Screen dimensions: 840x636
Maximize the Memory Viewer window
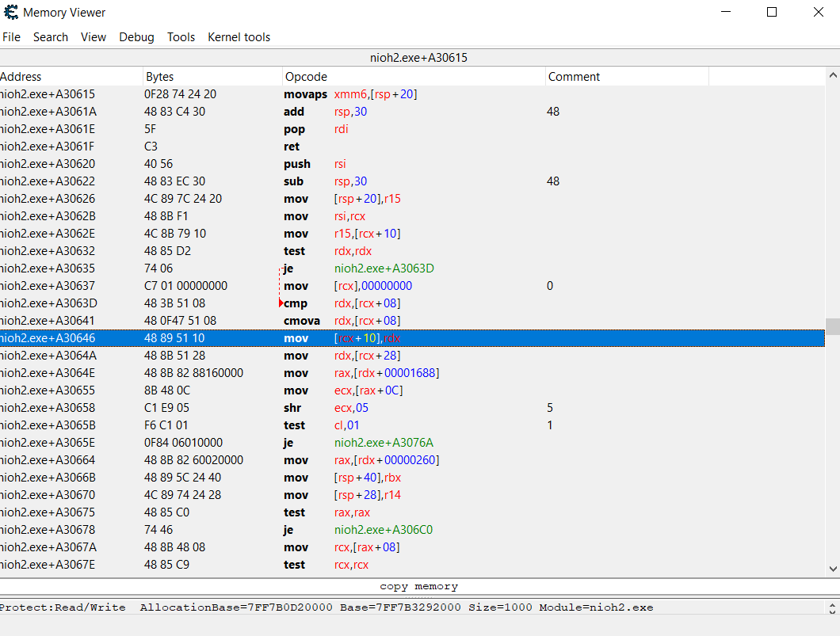click(772, 12)
